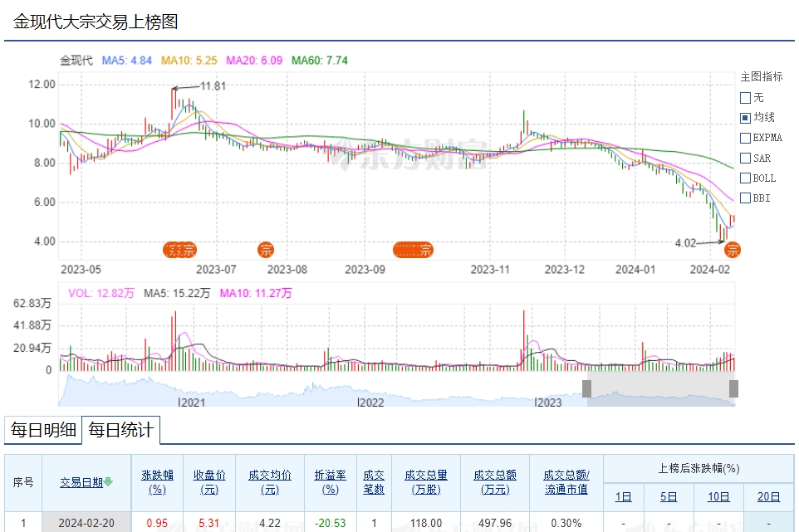799x532 pixels.
Task: Turn on the SAR indicator
Action: (745, 158)
